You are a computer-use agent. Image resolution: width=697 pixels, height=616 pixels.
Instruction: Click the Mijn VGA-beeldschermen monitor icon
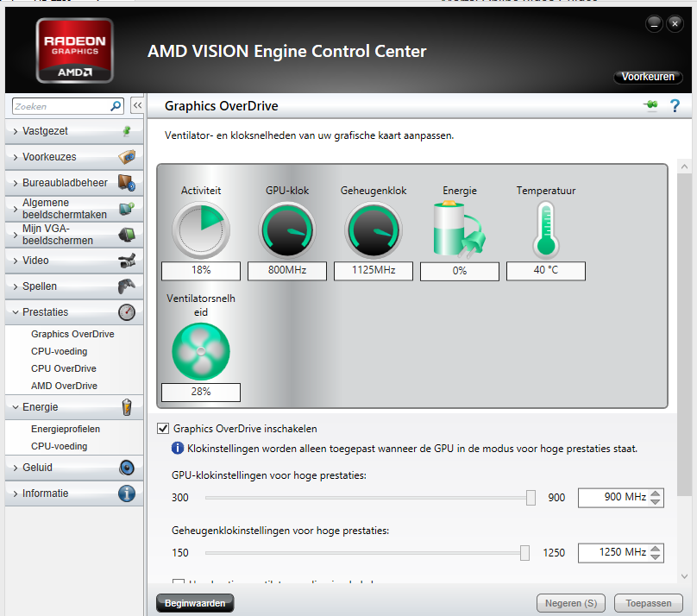point(127,234)
